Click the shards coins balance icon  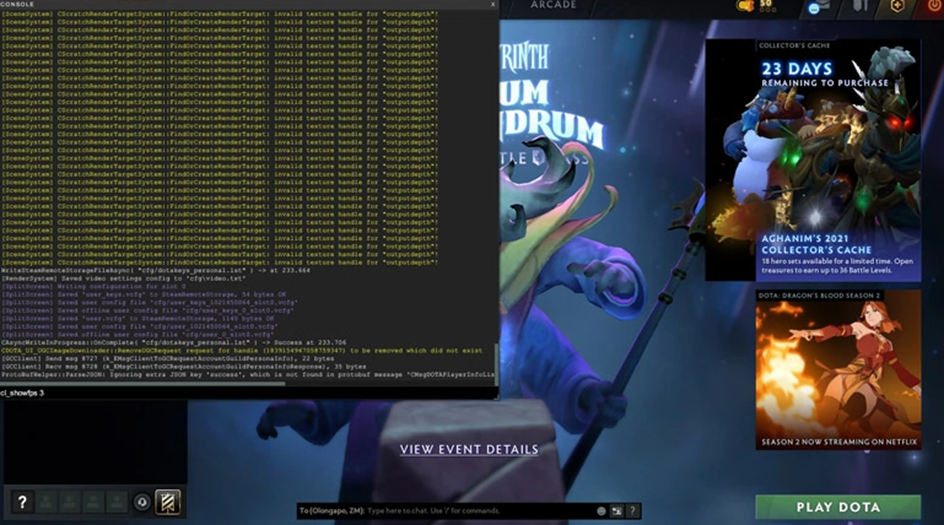[746, 6]
